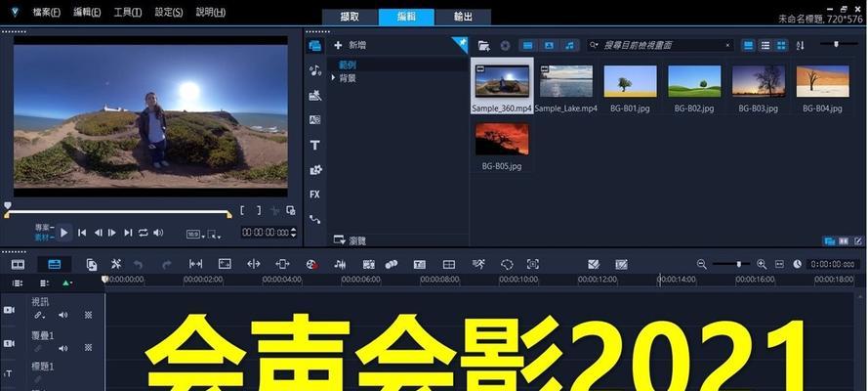
Task: Zoom in the timeline with plus magnifier
Action: click(762, 264)
